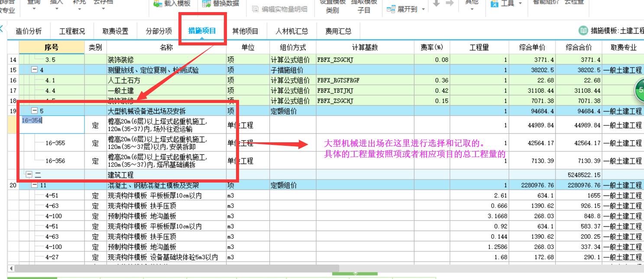This screenshot has height=279, width=644.
Task: Click the move down arrow icon
Action: [436, 3]
